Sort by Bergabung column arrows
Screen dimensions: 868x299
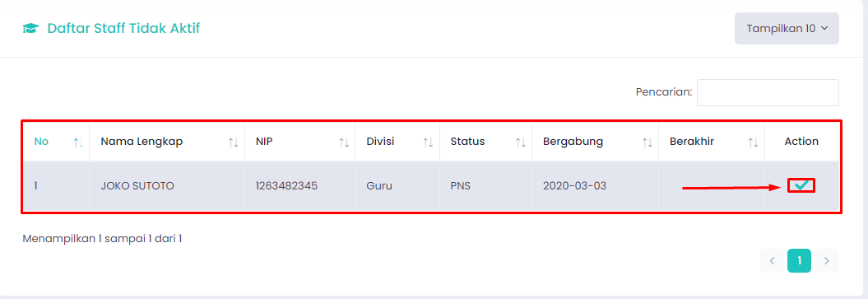[x=648, y=142]
